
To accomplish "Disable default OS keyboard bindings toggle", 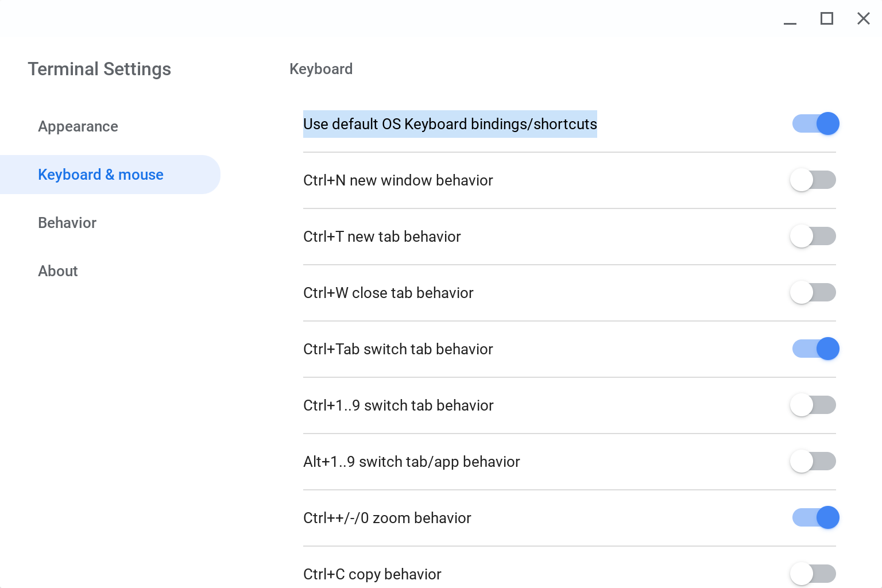I will [x=815, y=123].
